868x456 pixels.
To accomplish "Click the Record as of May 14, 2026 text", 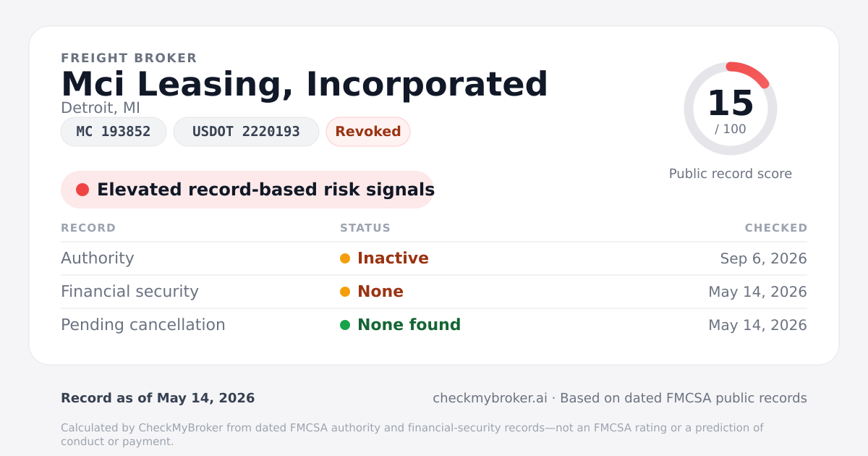I will click(x=158, y=398).
